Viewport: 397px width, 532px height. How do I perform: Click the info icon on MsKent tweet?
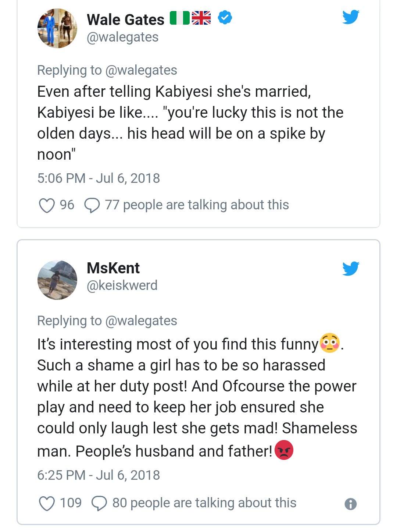point(351,504)
